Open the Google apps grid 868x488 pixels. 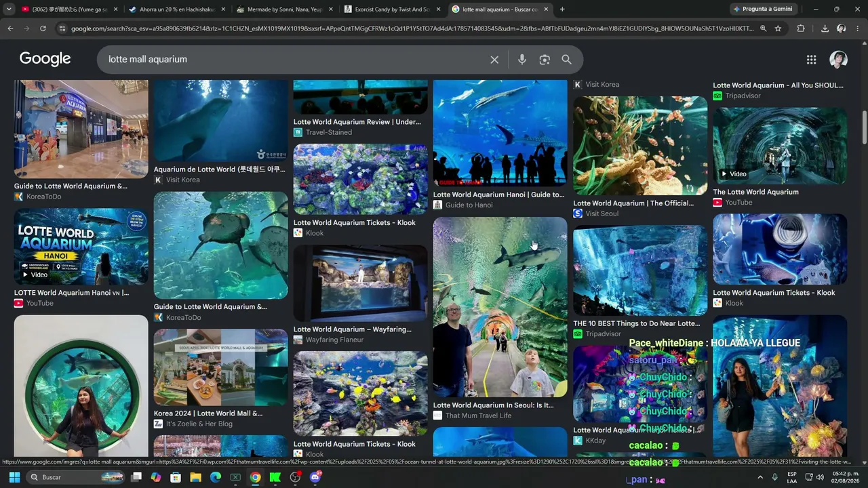pos(811,60)
